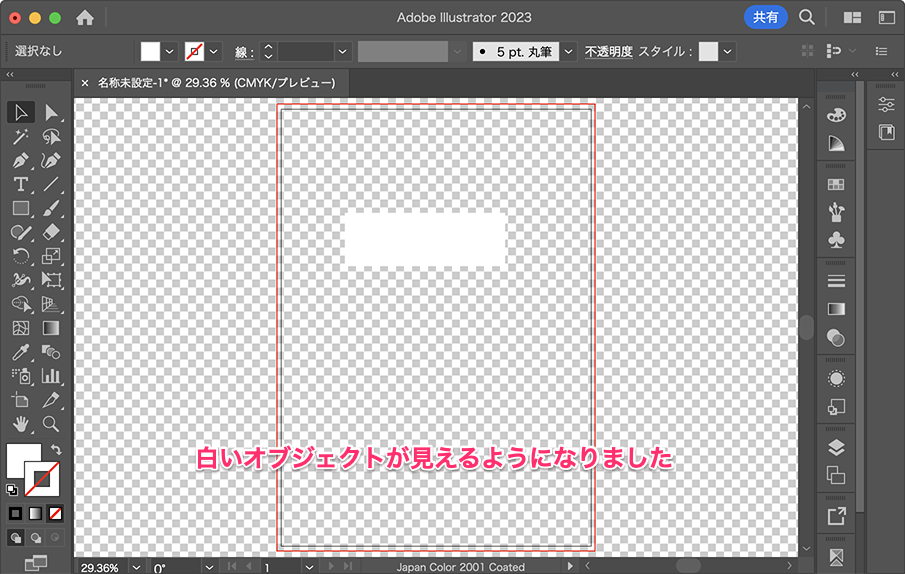Open the Symbols panel icon
The height and width of the screenshot is (574, 905).
coord(836,241)
